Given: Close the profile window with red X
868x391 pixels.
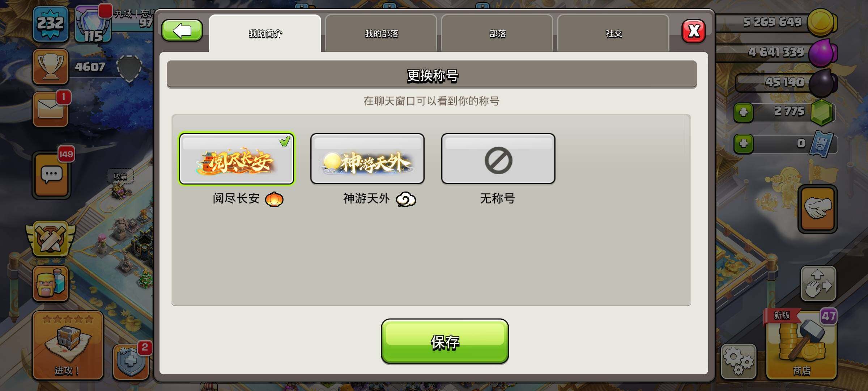Looking at the screenshot, I should tap(693, 31).
